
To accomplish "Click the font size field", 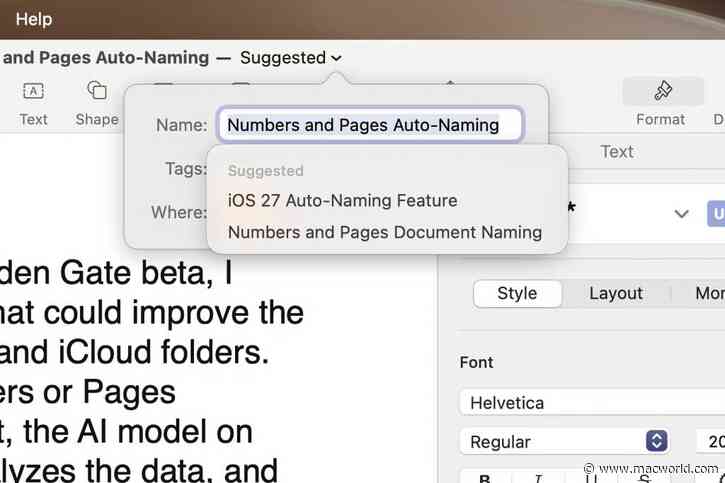I will tap(711, 441).
